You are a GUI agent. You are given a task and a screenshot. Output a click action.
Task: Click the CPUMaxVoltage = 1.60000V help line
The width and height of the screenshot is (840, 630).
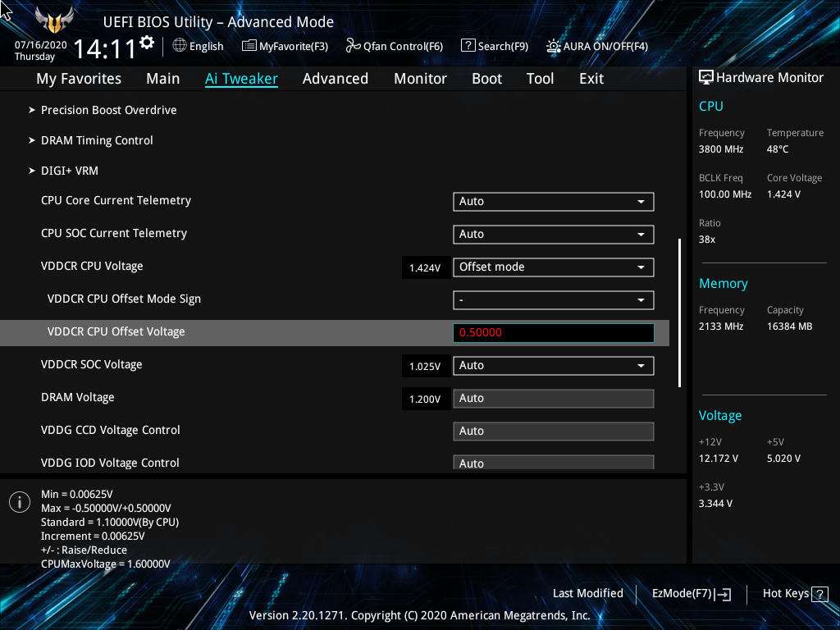pyautogui.click(x=106, y=564)
